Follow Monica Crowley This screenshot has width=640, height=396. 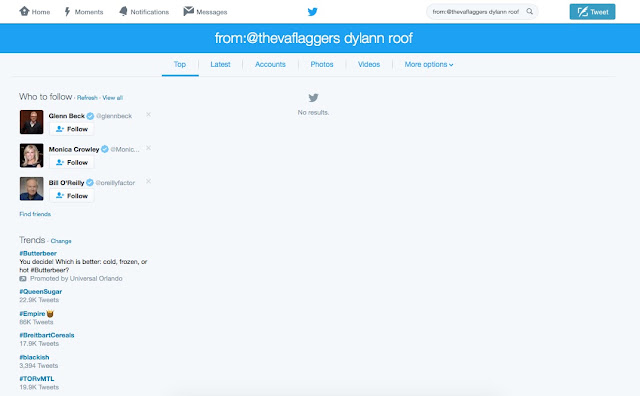coord(72,162)
